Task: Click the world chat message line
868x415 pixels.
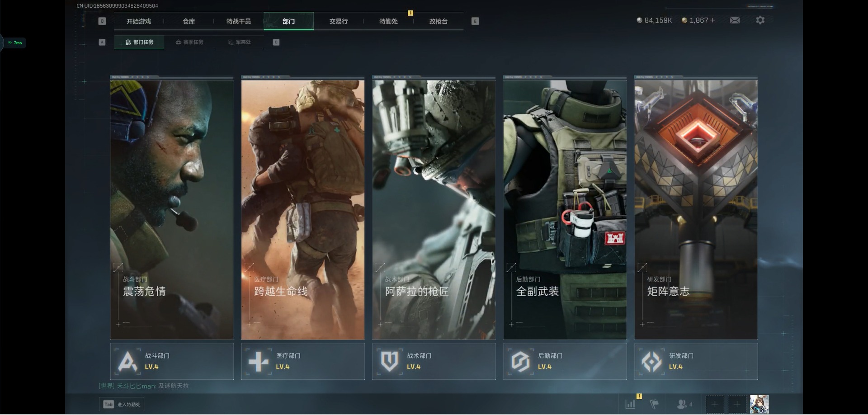Action: tap(144, 386)
